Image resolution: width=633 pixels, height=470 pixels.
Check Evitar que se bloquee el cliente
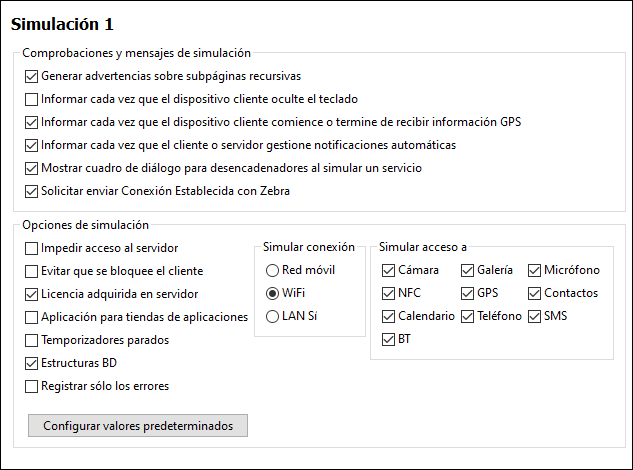pos(32,271)
